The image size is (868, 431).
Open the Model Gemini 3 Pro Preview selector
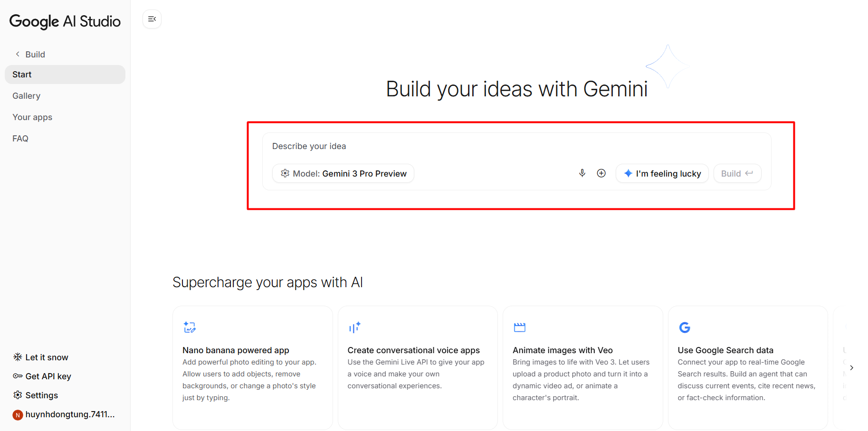[x=343, y=173]
